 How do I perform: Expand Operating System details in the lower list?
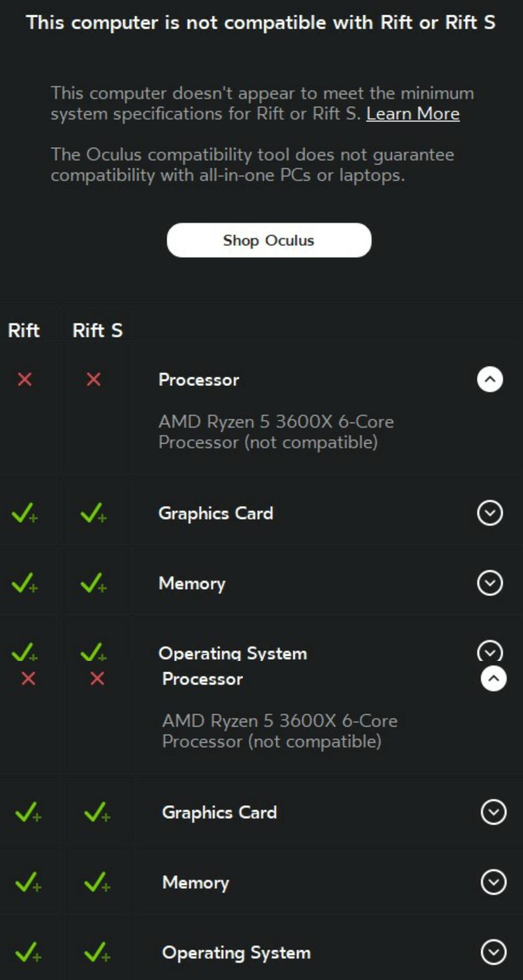click(x=493, y=953)
